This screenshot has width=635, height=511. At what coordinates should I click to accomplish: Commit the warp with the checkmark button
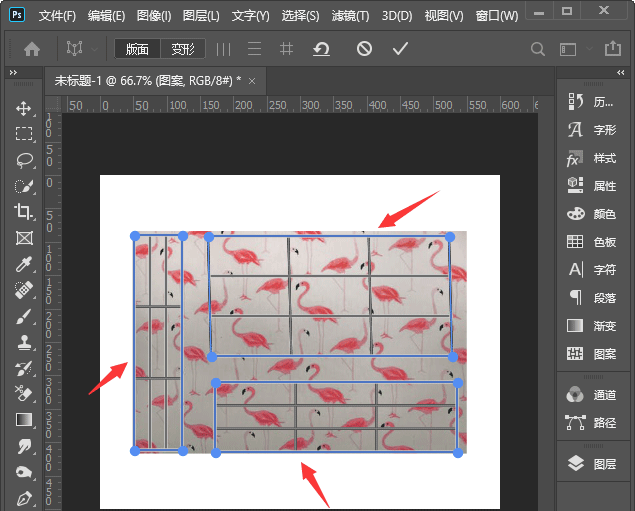(x=400, y=49)
